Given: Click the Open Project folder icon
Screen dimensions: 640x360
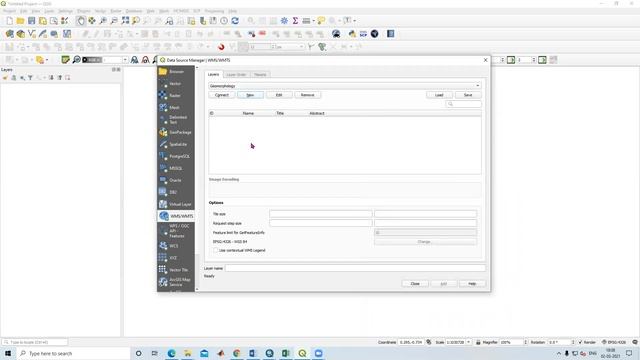Looking at the screenshot, I should tap(20, 21).
